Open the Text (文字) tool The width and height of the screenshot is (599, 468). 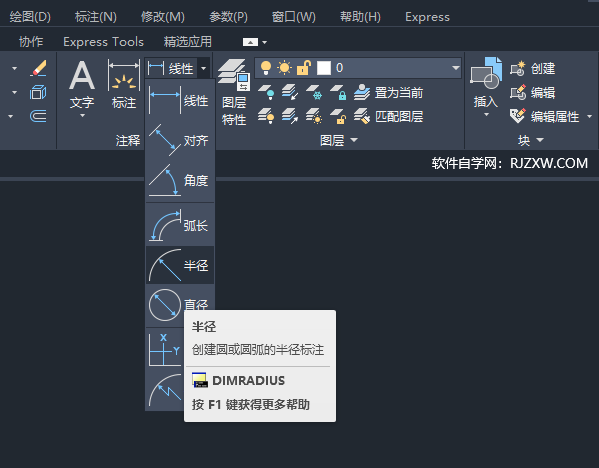(82, 85)
